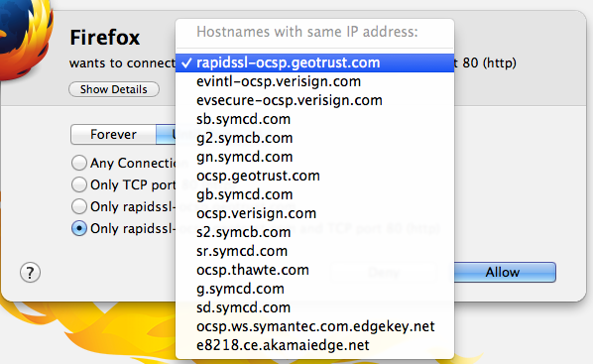Select gn.symcd.com hostname

point(314,157)
